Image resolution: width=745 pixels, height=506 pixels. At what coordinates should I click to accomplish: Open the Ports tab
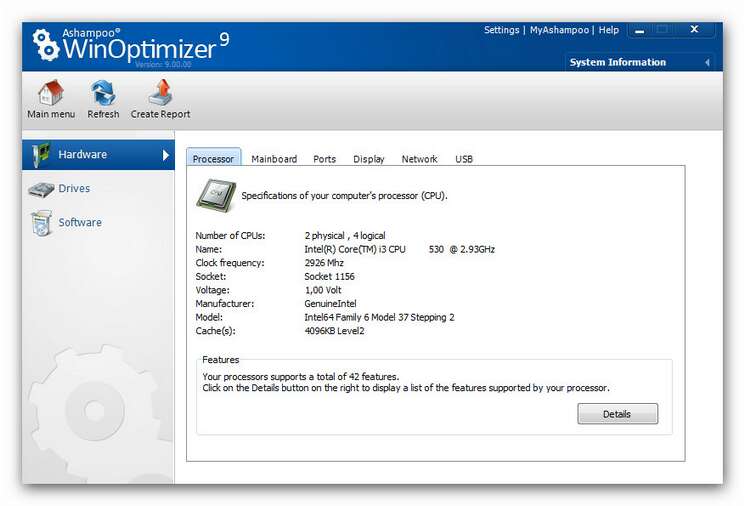[325, 159]
